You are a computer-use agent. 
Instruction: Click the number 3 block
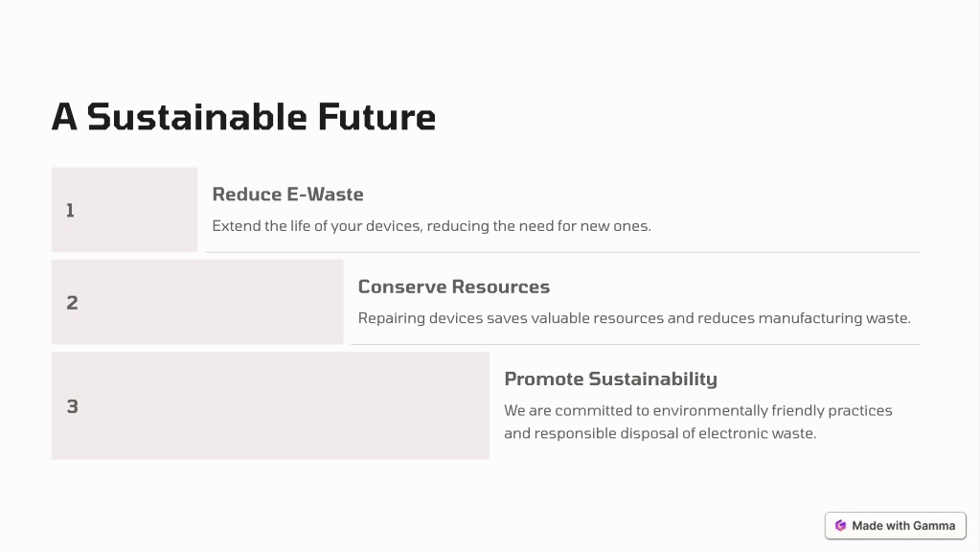(x=270, y=405)
